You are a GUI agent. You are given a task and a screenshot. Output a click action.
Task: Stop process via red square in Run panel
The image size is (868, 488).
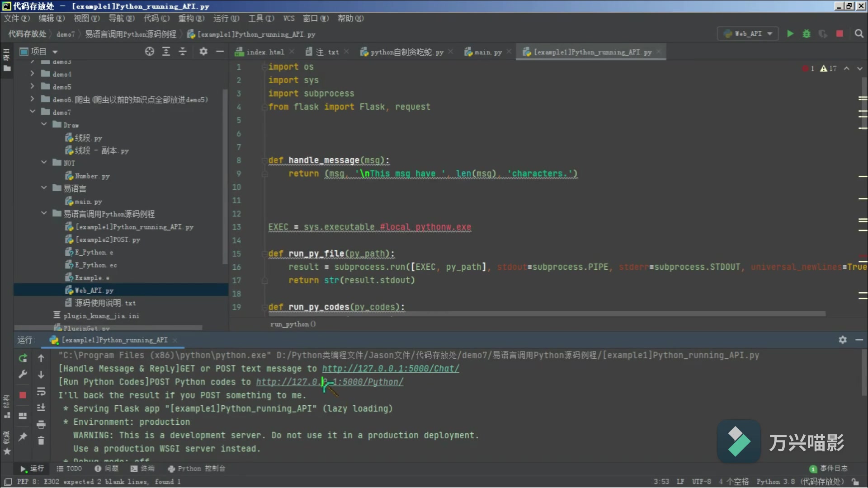coord(23,395)
